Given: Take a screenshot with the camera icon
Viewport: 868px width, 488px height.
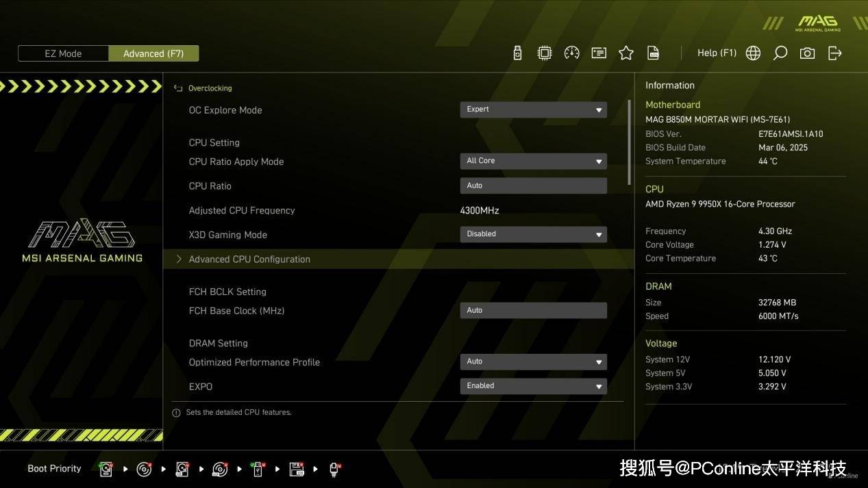Looking at the screenshot, I should click(x=808, y=53).
